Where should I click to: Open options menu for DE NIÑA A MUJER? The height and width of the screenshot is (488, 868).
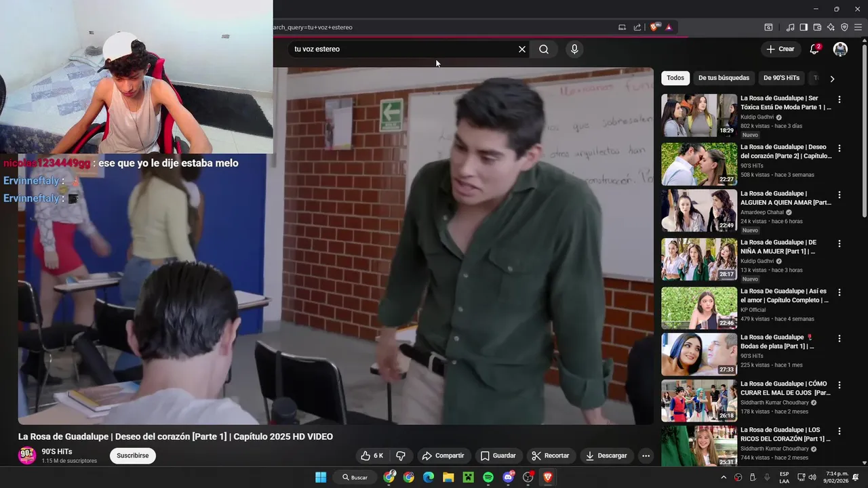[x=840, y=244]
